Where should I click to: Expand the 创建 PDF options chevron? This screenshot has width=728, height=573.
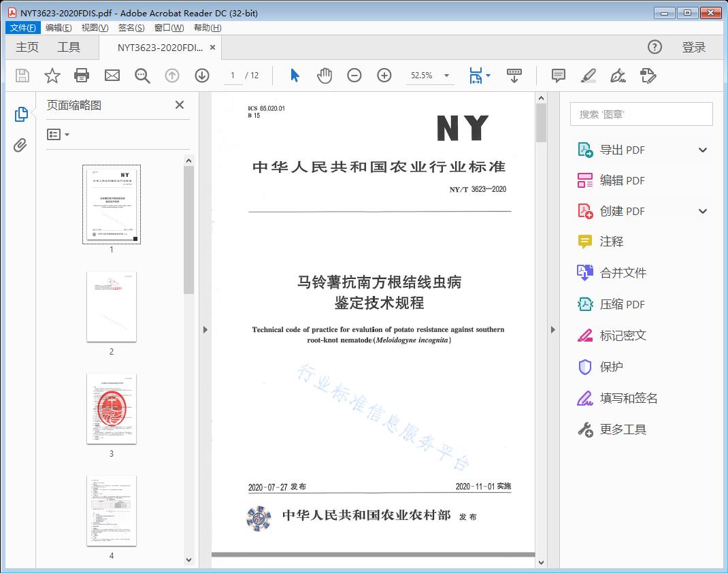click(702, 211)
